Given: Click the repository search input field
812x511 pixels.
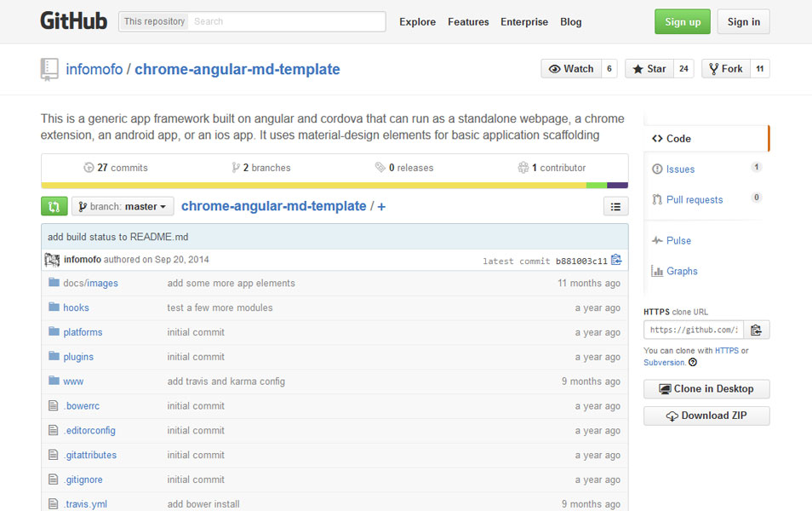Looking at the screenshot, I should pyautogui.click(x=288, y=22).
